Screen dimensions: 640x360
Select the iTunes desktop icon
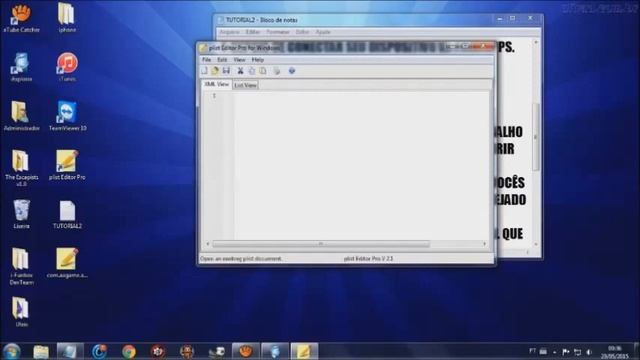[x=67, y=67]
